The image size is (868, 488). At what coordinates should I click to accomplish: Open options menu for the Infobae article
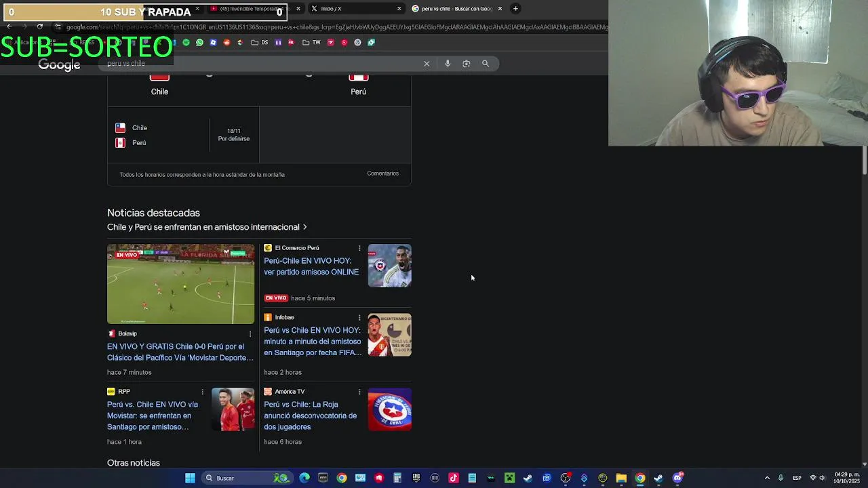[x=359, y=318]
